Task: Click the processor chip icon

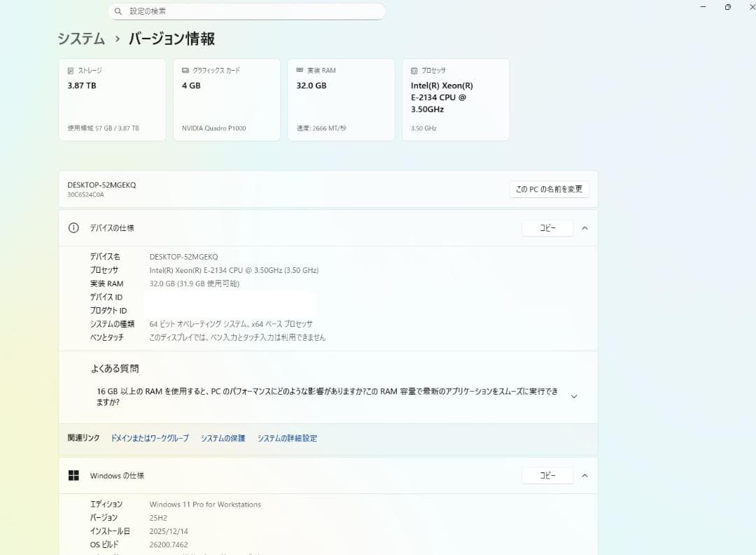Action: 413,70
